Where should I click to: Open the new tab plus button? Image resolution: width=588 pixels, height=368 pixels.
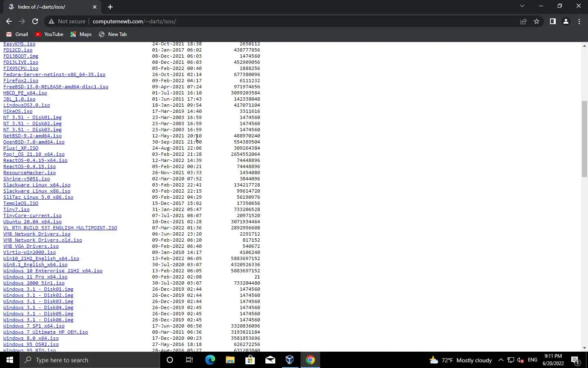tap(110, 7)
